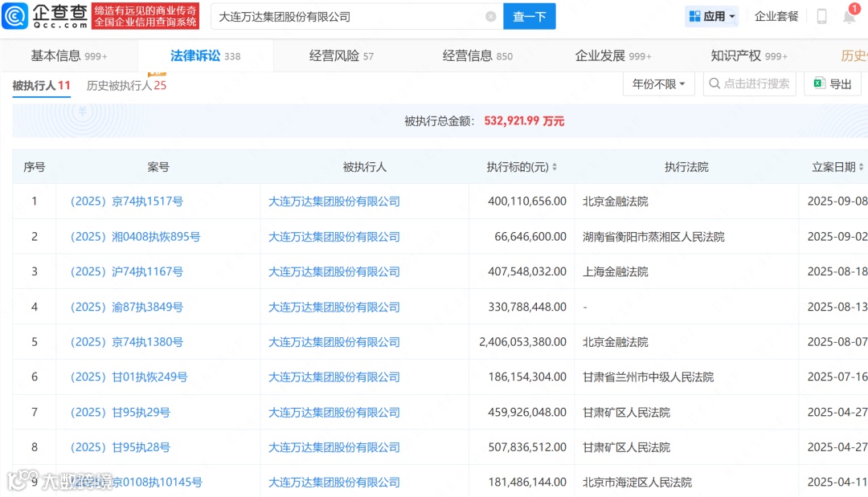Open case (2025)甘95执28号

coord(120,447)
